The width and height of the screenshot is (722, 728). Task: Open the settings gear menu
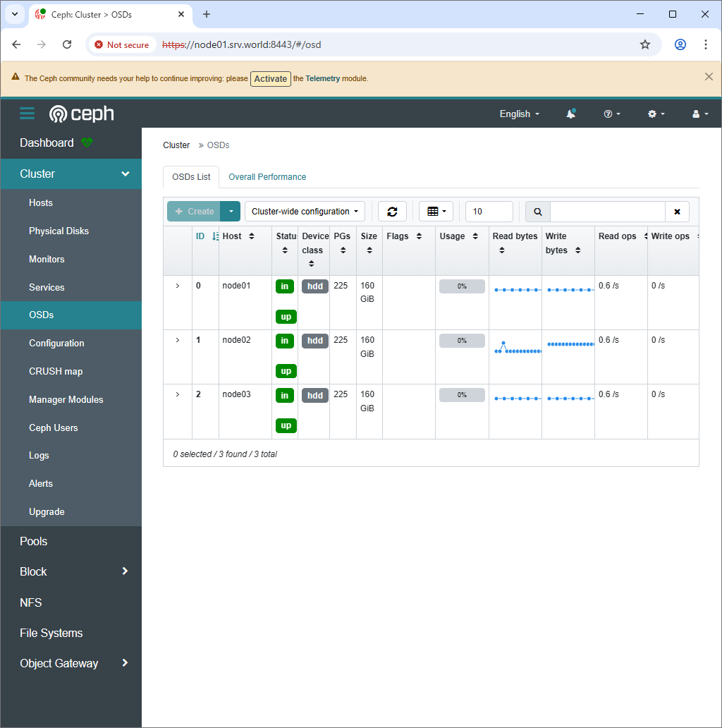656,114
